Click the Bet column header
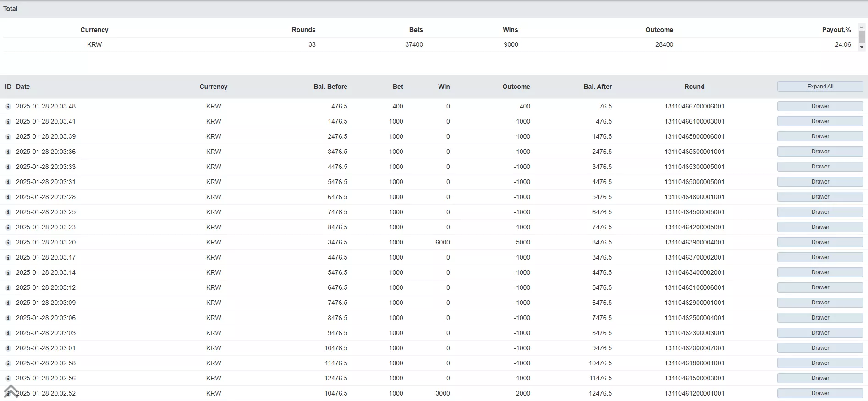This screenshot has height=401, width=868. pos(398,87)
